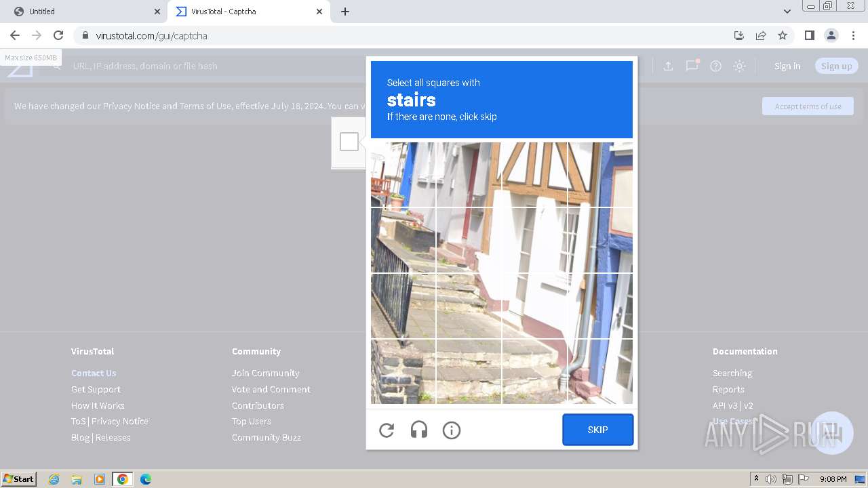This screenshot has height=488, width=868.
Task: Open the notifications chat icon
Action: 692,66
